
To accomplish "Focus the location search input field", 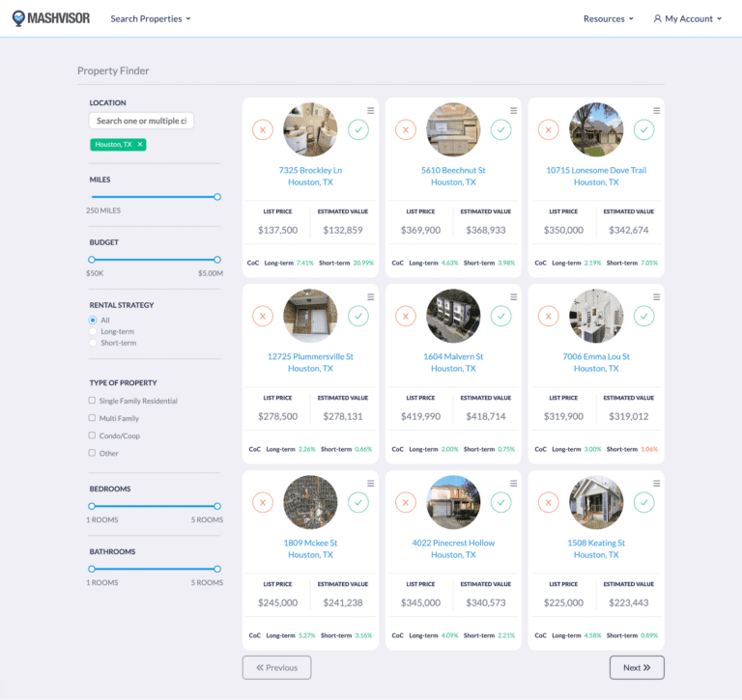I will point(141,121).
